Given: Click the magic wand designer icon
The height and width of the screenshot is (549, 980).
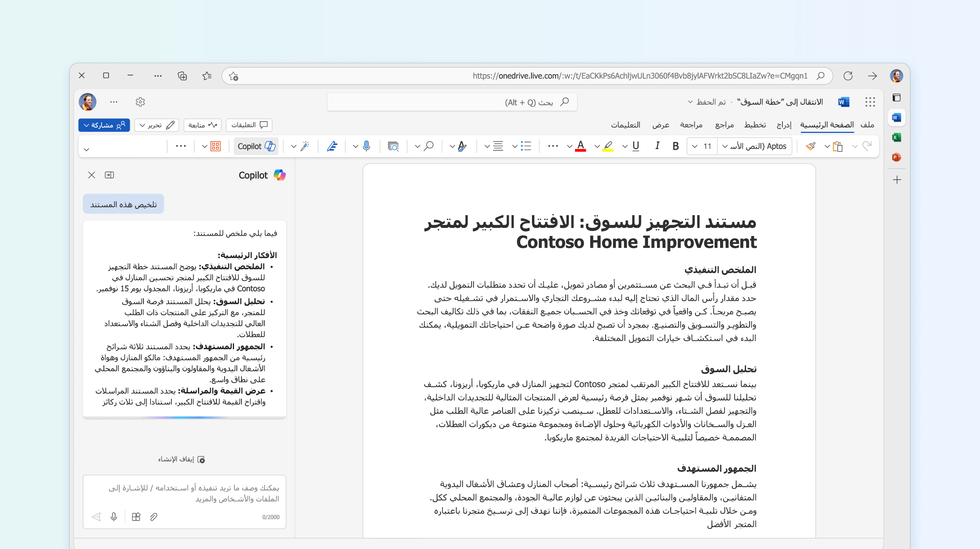Looking at the screenshot, I should coord(305,146).
